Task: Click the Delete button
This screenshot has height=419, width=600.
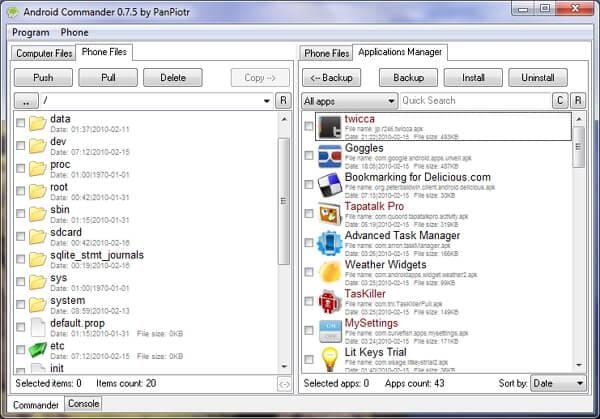Action: 173,78
